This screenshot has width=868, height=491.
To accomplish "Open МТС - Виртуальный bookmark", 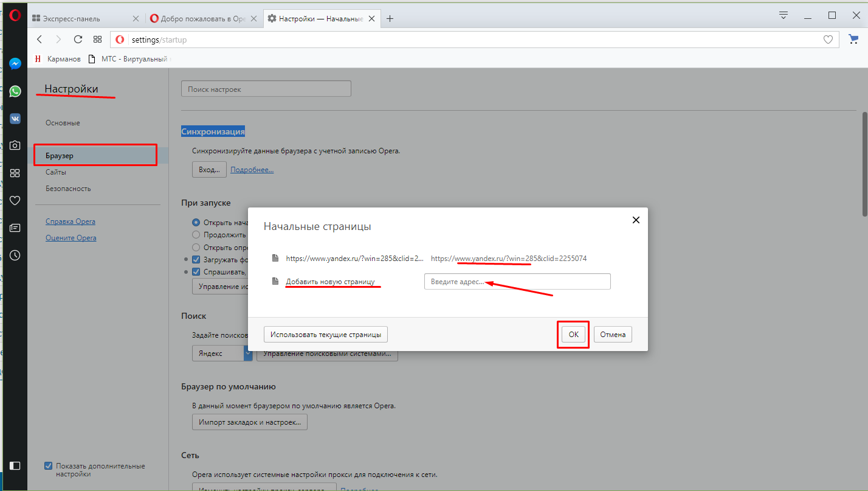I will coord(130,59).
